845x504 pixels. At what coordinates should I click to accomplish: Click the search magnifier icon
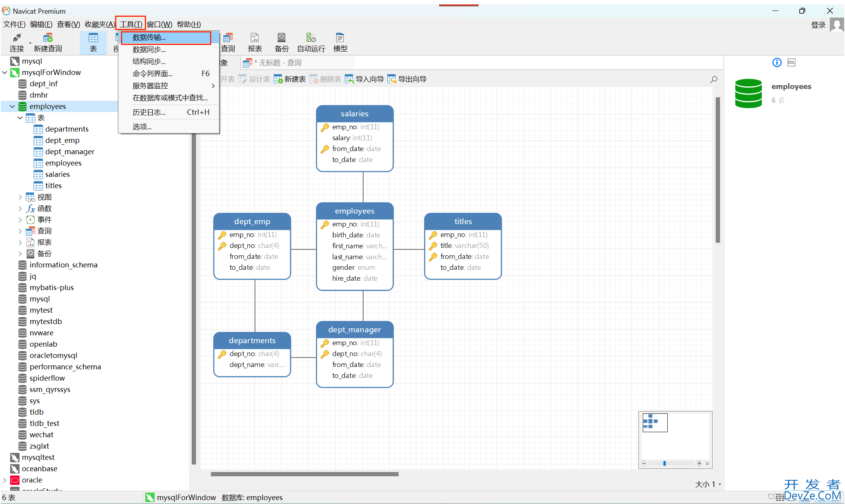click(x=714, y=79)
